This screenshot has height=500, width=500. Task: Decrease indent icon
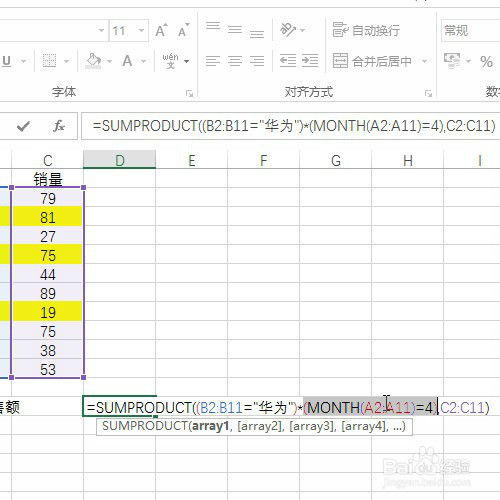[288, 61]
